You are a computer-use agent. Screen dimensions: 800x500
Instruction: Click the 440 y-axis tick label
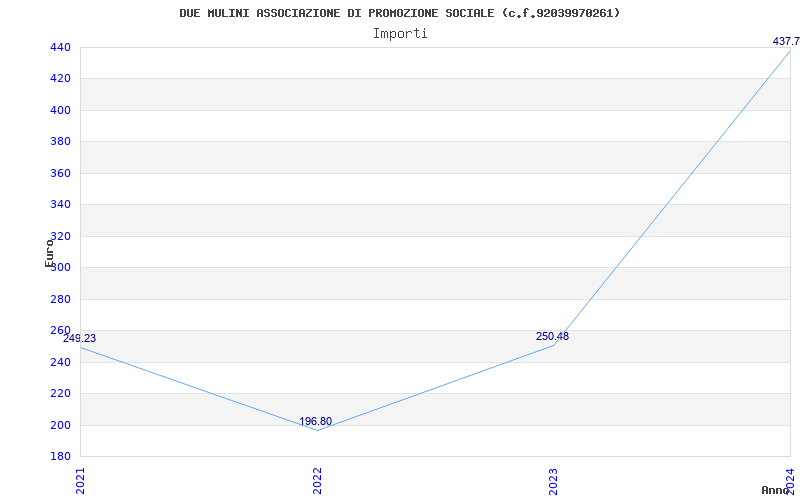pos(60,47)
